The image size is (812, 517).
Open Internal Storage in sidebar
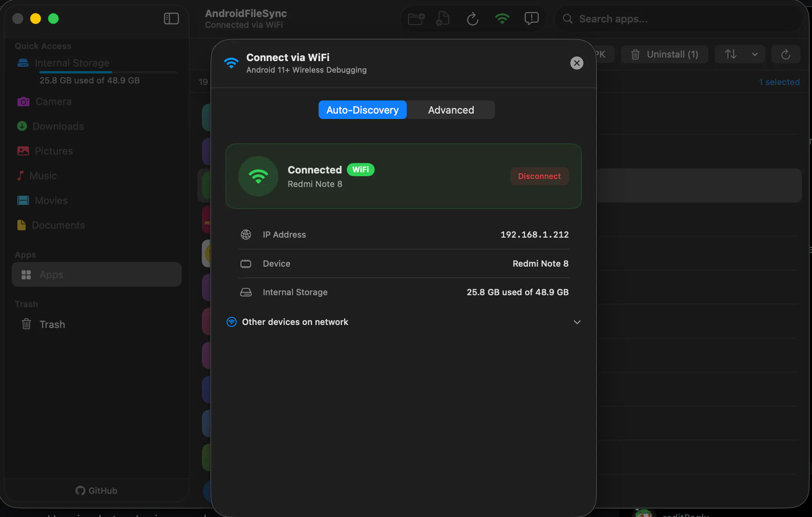coord(72,63)
